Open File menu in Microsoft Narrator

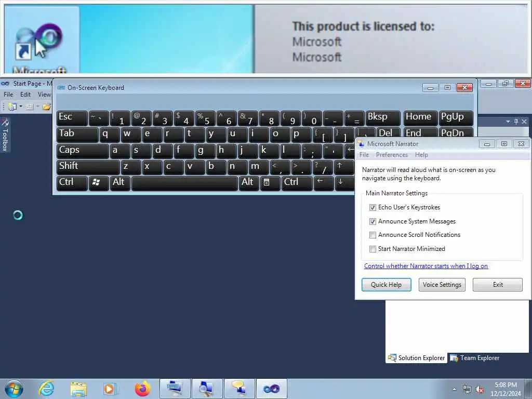pyautogui.click(x=364, y=155)
